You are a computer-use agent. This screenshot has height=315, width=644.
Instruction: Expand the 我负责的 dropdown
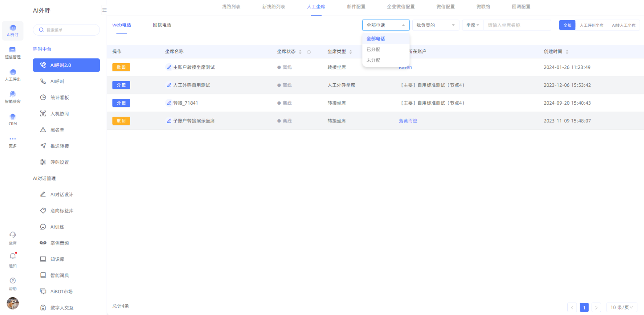(x=435, y=25)
